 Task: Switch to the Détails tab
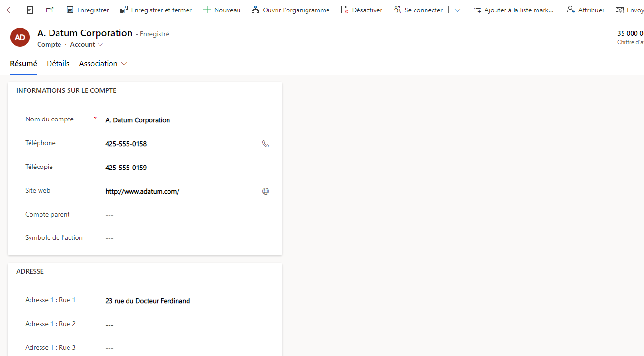pyautogui.click(x=58, y=64)
